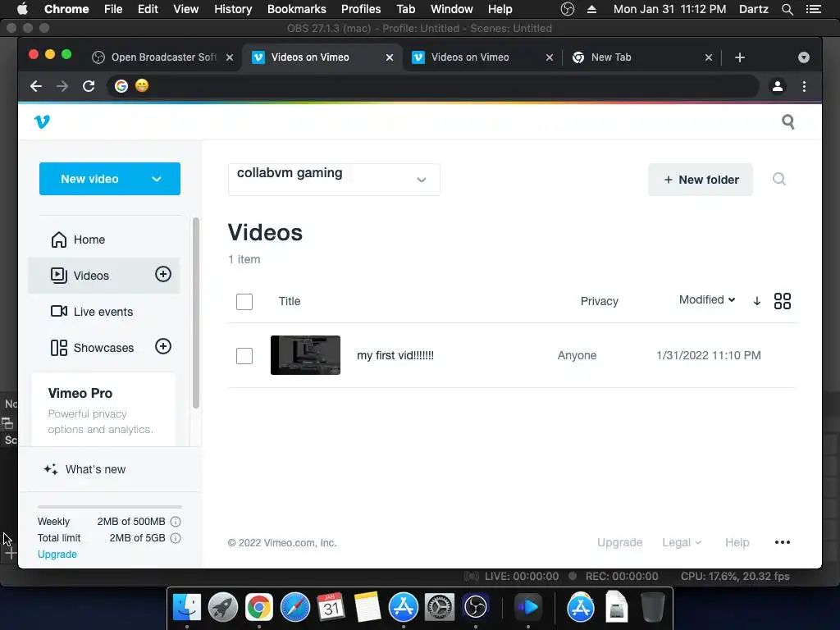Close the New Tab tab
The image size is (840, 630).
point(708,57)
